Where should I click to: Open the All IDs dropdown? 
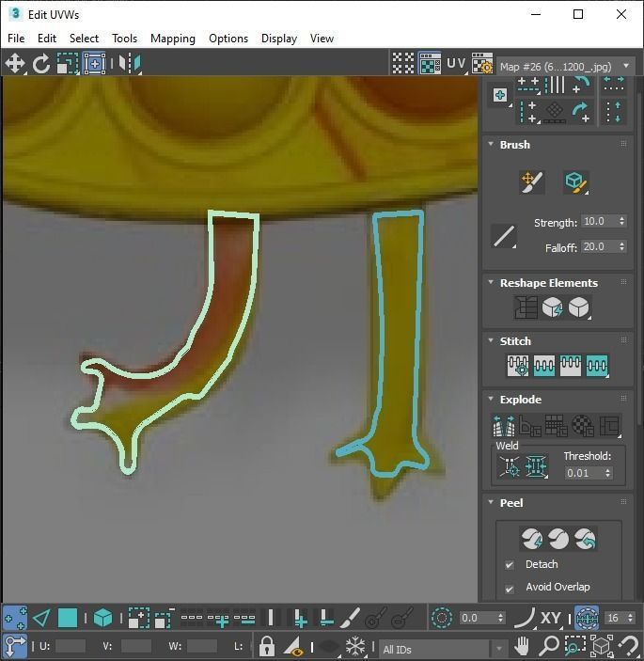point(443,649)
